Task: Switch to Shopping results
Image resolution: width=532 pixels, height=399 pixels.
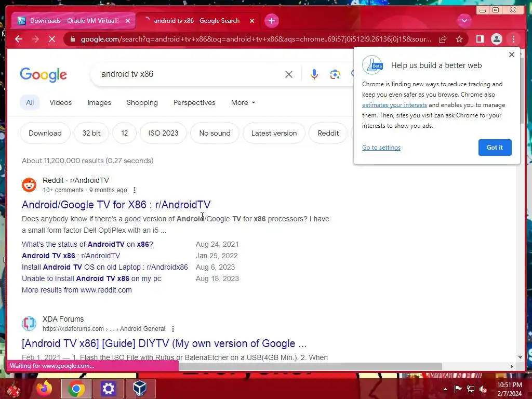Action: point(142,102)
